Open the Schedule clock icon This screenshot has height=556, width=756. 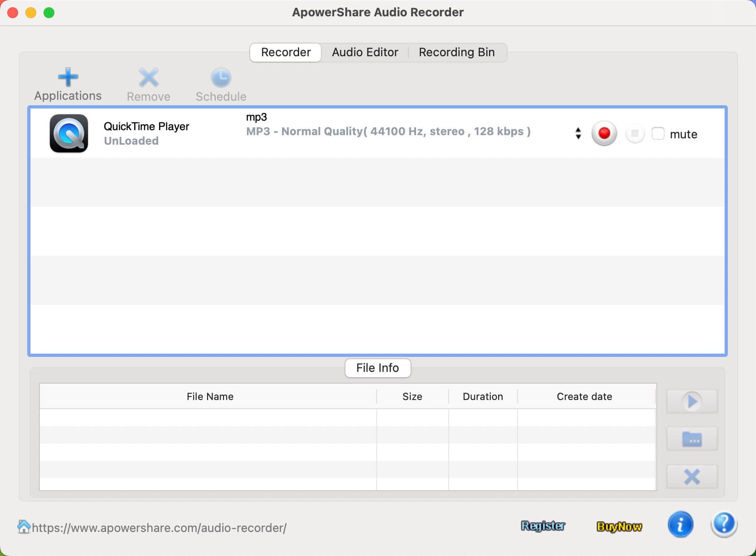pos(221,78)
